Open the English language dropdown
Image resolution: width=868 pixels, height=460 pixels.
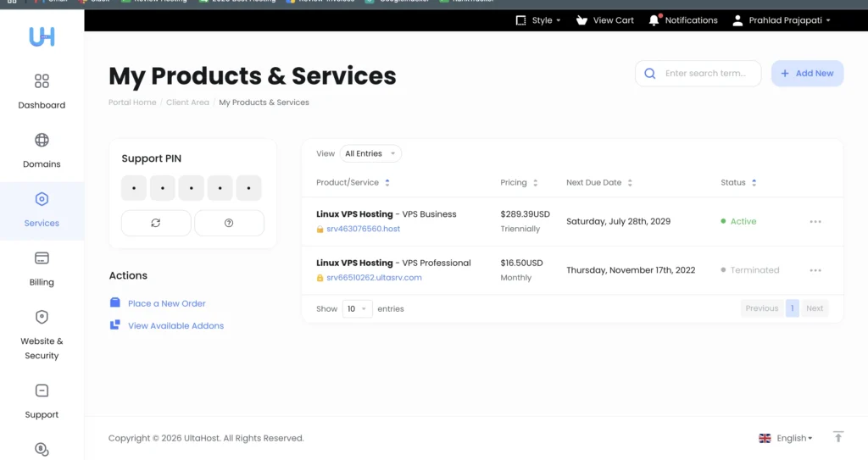793,439
